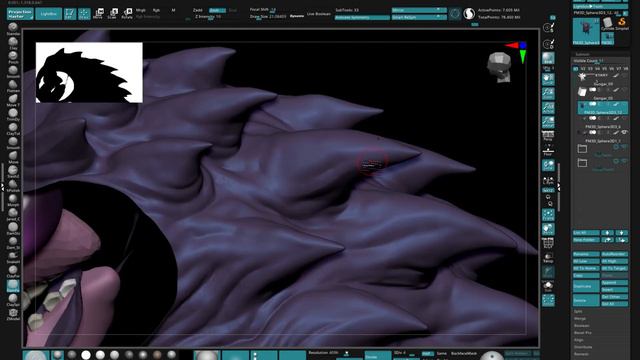This screenshot has height=360, width=640.
Task: Activate Draw mode button
Action: click(84, 13)
